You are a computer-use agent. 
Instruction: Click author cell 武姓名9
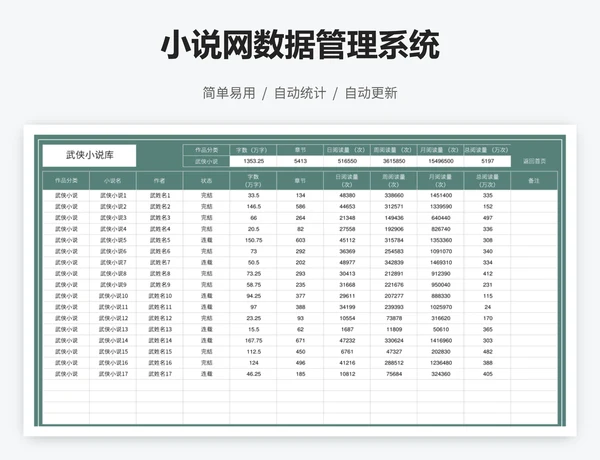pos(160,285)
